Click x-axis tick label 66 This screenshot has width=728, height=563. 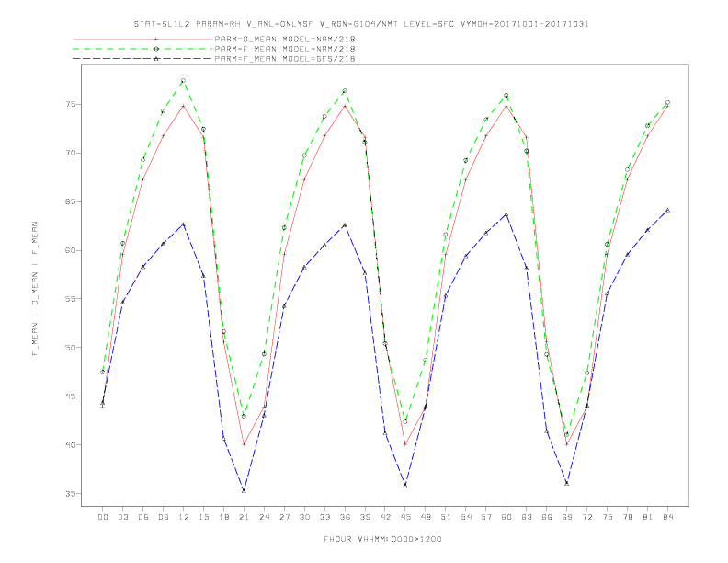[547, 517]
